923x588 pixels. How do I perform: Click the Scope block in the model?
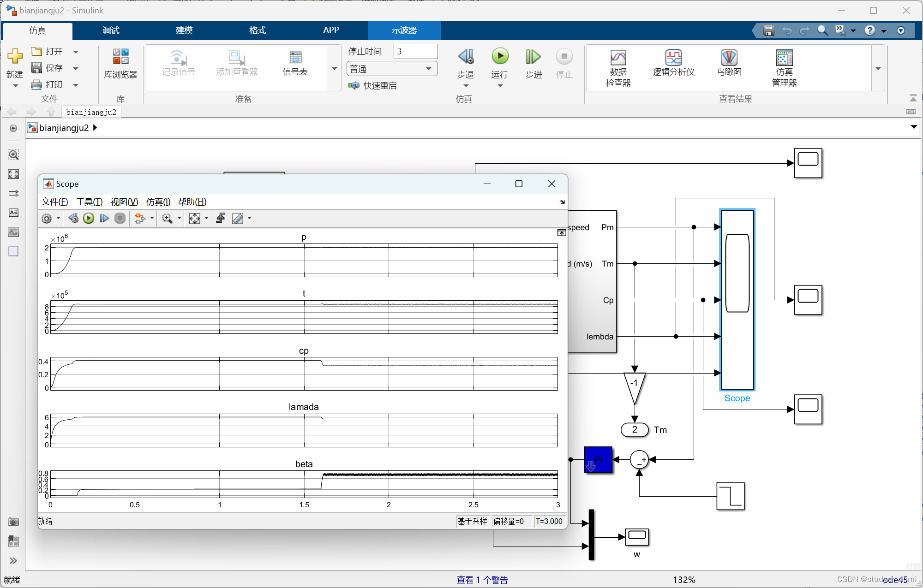(x=737, y=300)
